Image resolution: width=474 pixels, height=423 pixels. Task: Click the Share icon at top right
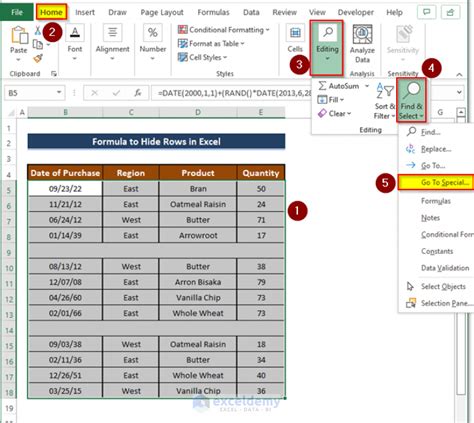(x=450, y=12)
